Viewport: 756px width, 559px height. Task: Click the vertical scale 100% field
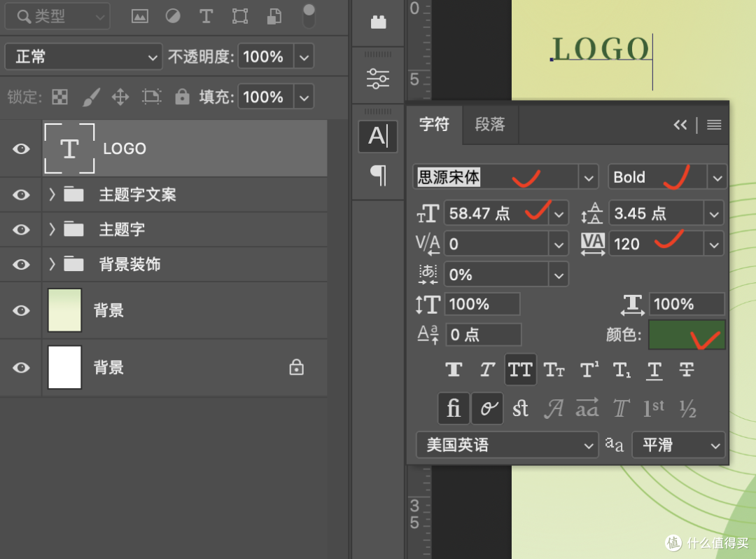coord(482,304)
